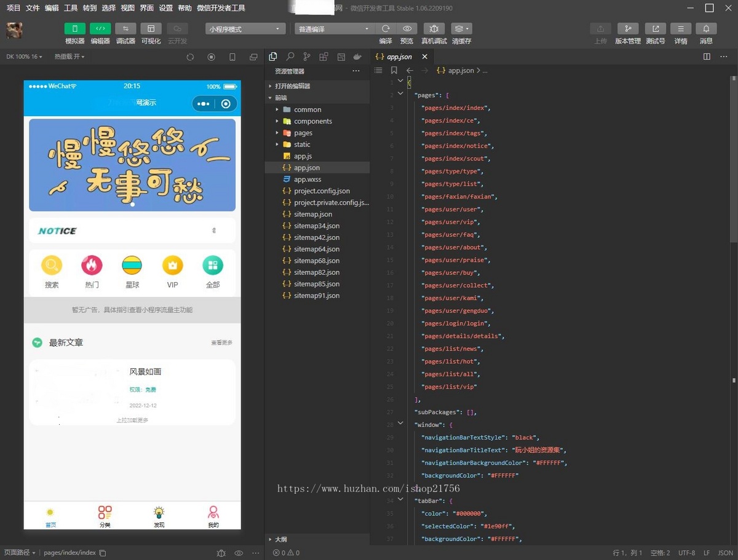Open the 文件 menu

(33, 8)
